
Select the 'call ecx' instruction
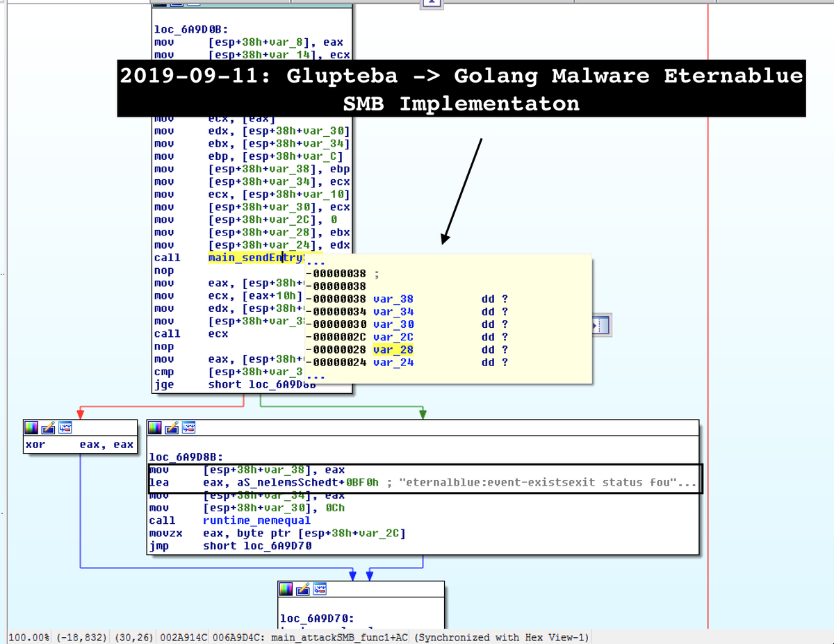click(191, 333)
